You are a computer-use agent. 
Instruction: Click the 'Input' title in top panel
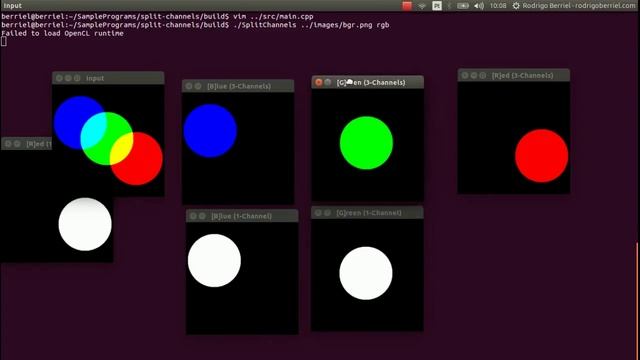point(13,6)
